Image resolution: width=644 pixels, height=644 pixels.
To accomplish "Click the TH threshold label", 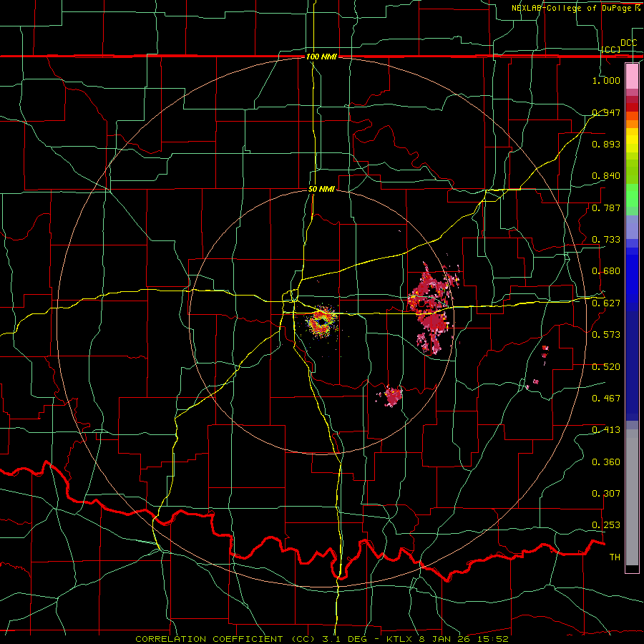I will point(615,557).
